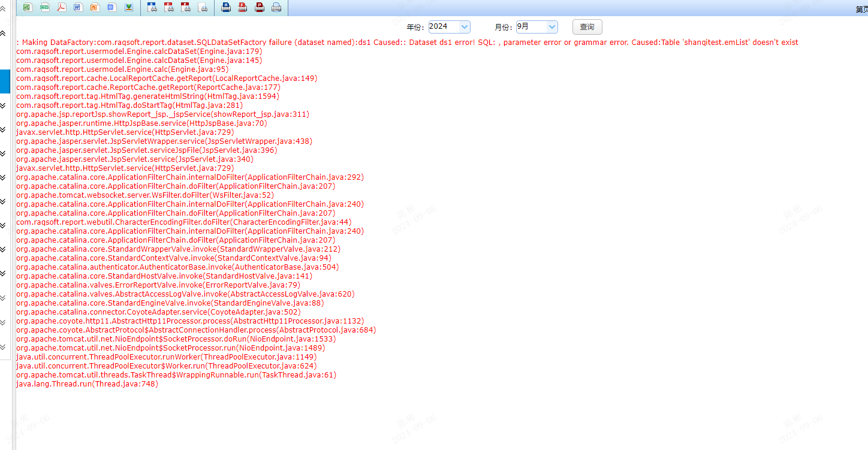Click the 'HtmlTag.doStartTag(HtmlTag.java:281)' line
This screenshot has height=450, width=868.
[129, 105]
